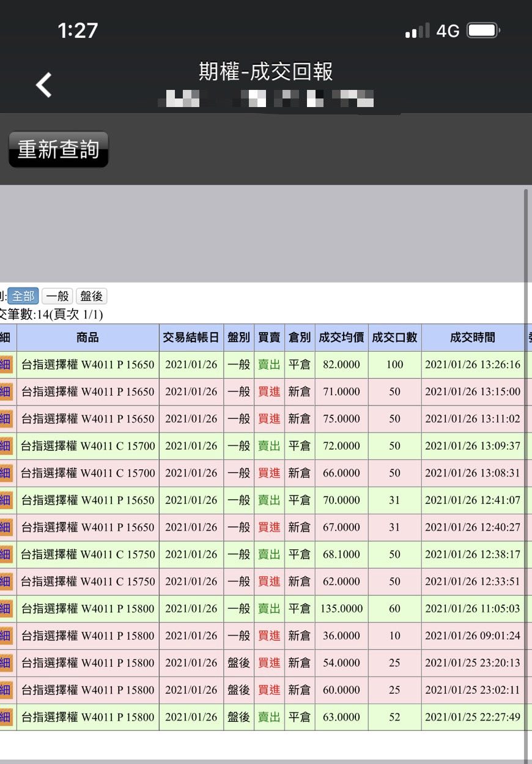Open detail icon for 13:15:00 trade
The height and width of the screenshot is (764, 532).
pos(6,391)
